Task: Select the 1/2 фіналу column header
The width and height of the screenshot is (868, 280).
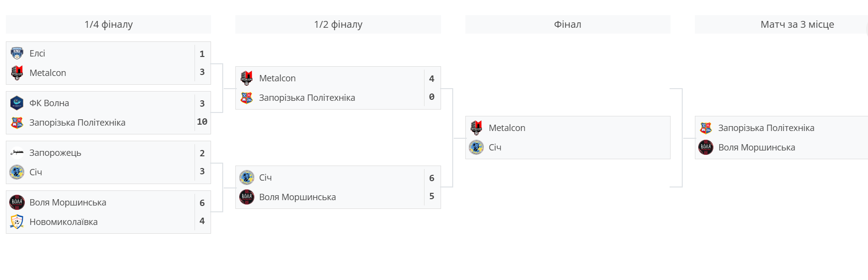Action: click(338, 24)
